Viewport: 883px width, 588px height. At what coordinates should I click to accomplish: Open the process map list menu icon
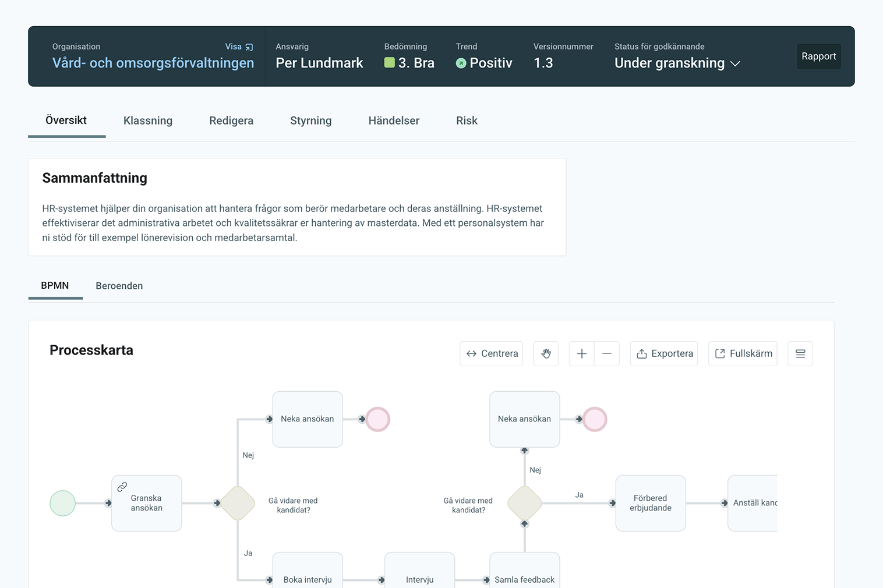click(x=800, y=353)
